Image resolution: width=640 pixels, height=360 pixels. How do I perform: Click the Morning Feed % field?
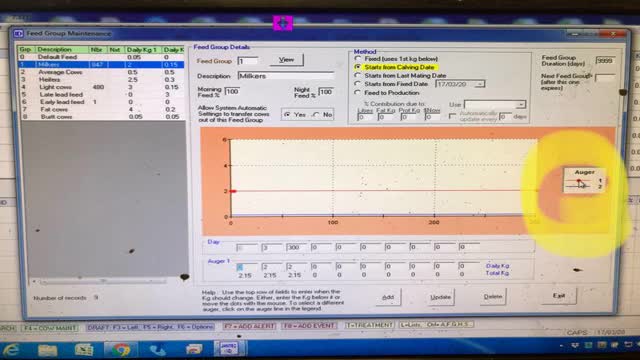(232, 91)
